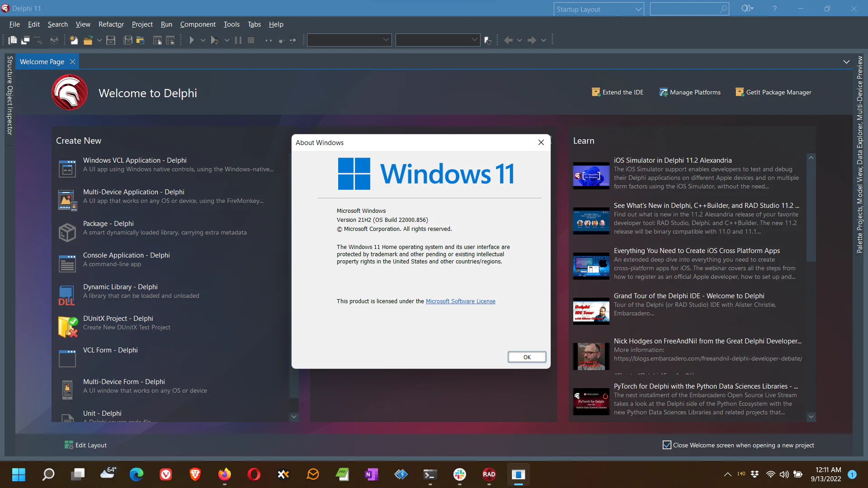Click the Run Without Debugging icon

coord(215,40)
